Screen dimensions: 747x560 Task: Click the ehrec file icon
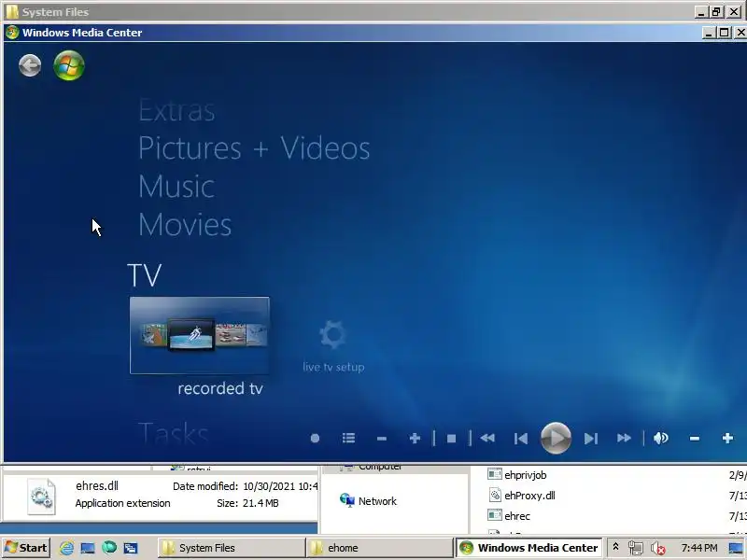pyautogui.click(x=495, y=515)
